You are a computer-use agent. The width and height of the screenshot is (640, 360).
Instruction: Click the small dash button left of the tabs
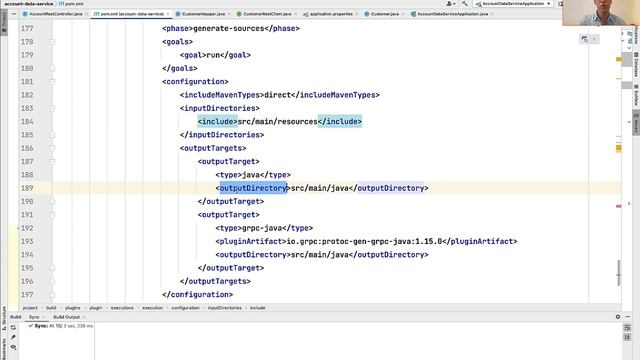(x=14, y=14)
